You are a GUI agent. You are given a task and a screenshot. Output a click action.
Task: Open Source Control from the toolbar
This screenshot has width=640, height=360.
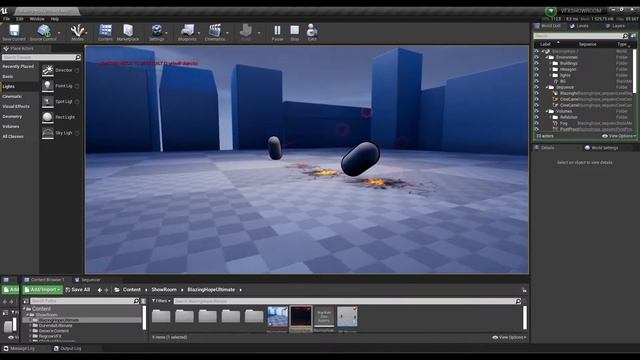[x=43, y=31]
